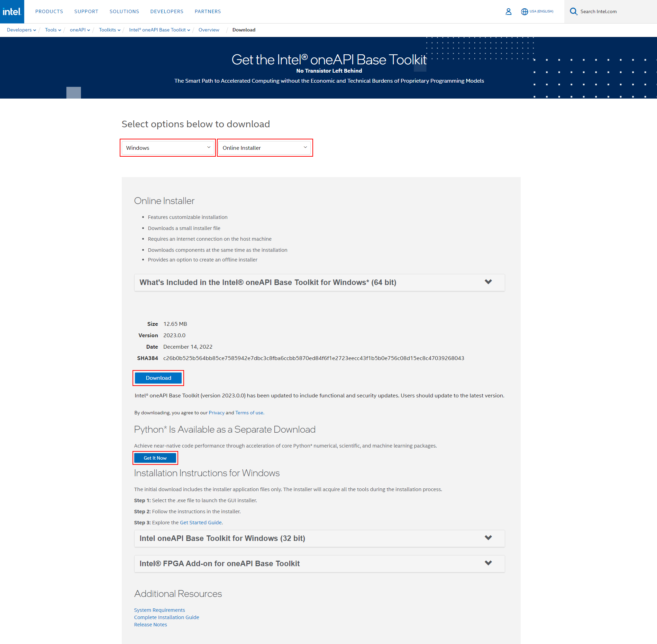Click the Intel logo

(12, 11)
